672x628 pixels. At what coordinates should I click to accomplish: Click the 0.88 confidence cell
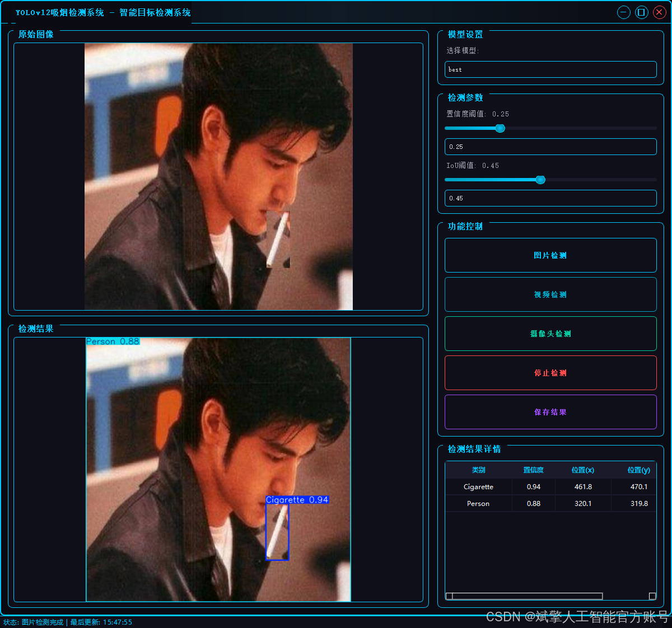[x=534, y=504]
